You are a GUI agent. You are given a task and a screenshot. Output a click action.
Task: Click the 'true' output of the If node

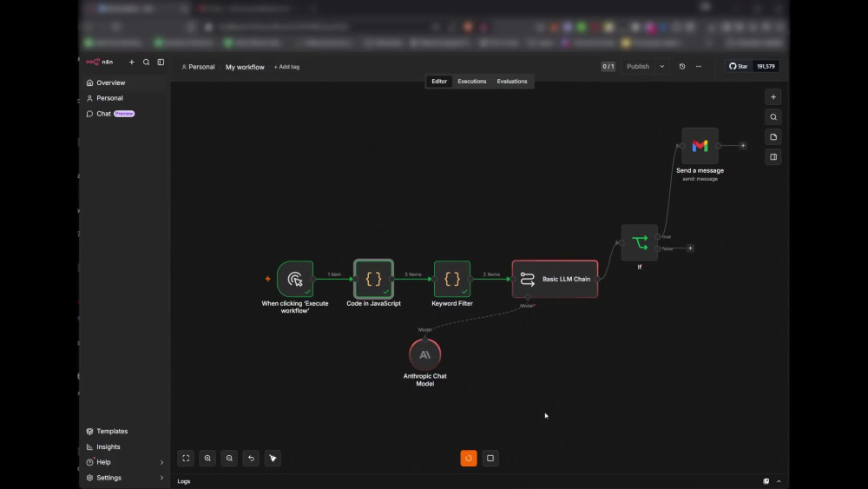pyautogui.click(x=658, y=236)
